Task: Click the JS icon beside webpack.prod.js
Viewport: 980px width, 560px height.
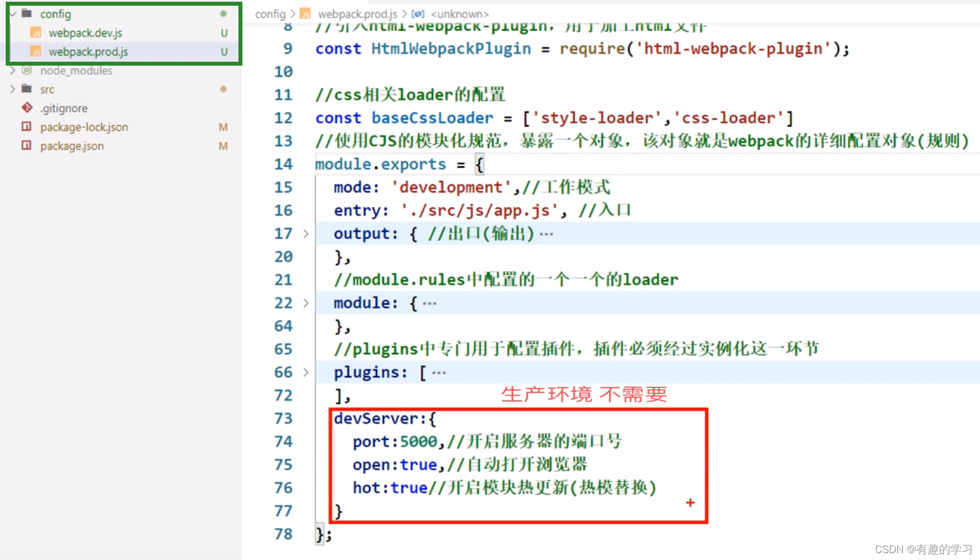Action: click(36, 51)
